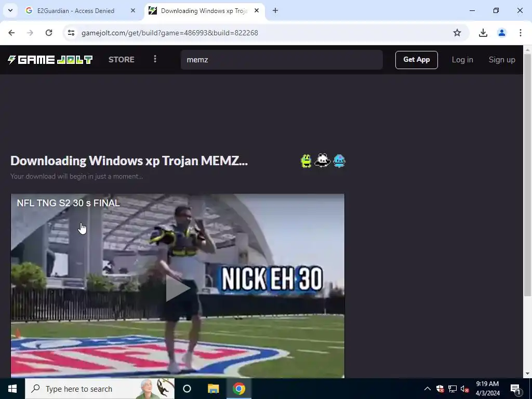Open the Chrome downloads icon
The height and width of the screenshot is (399, 532).
tap(483, 33)
